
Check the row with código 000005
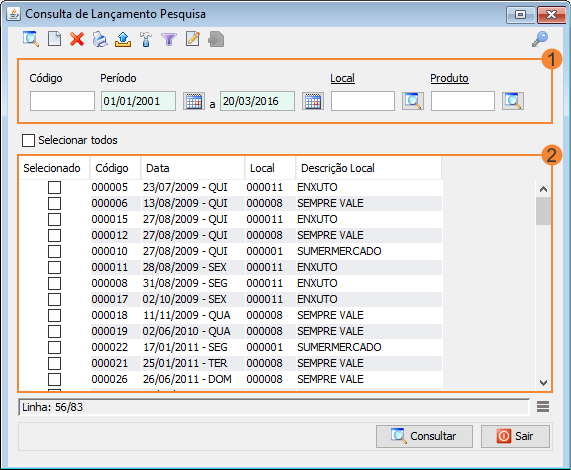click(x=54, y=187)
